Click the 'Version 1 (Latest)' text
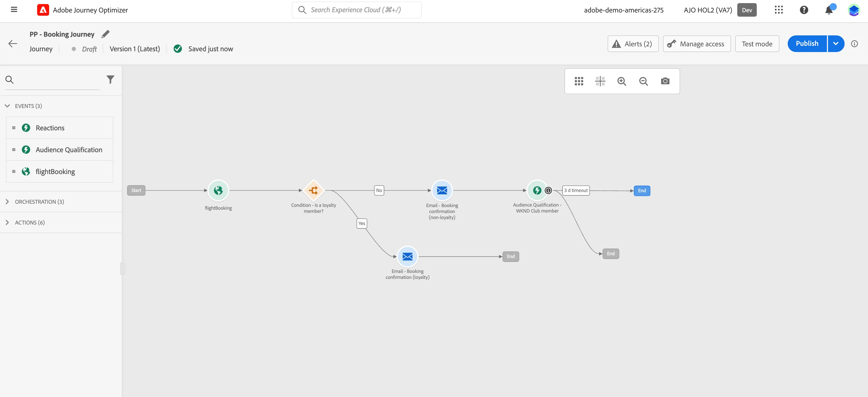 135,49
